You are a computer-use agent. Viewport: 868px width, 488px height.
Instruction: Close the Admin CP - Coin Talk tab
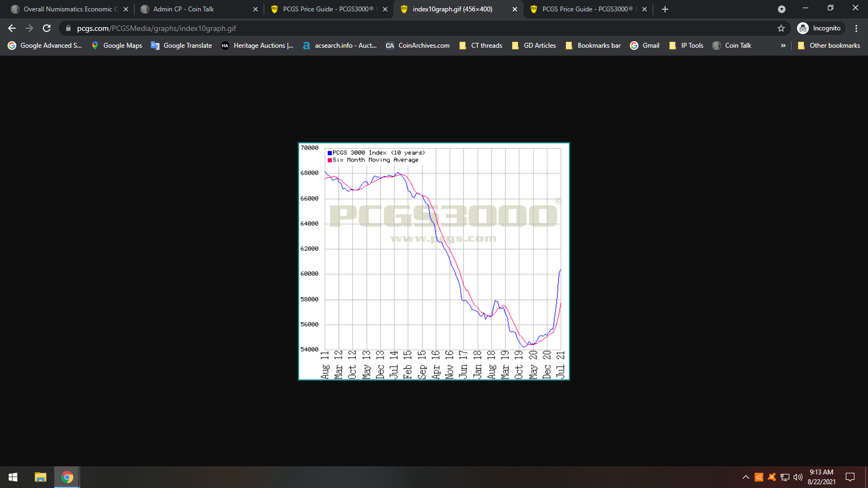pos(256,9)
